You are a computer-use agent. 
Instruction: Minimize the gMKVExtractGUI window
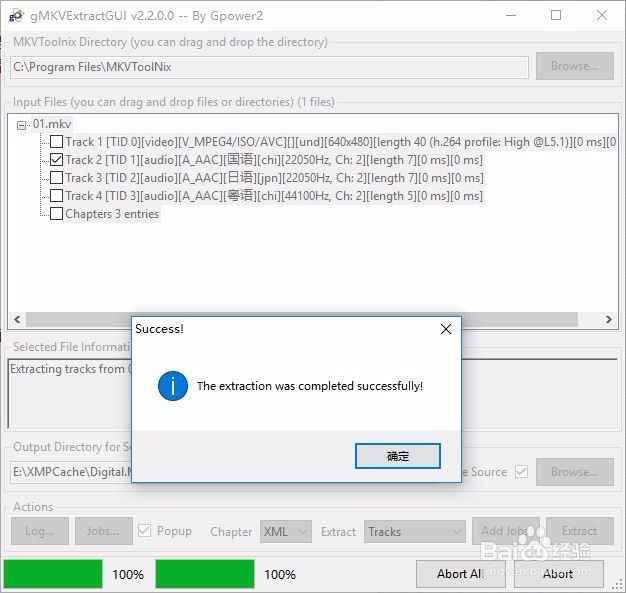pyautogui.click(x=511, y=16)
